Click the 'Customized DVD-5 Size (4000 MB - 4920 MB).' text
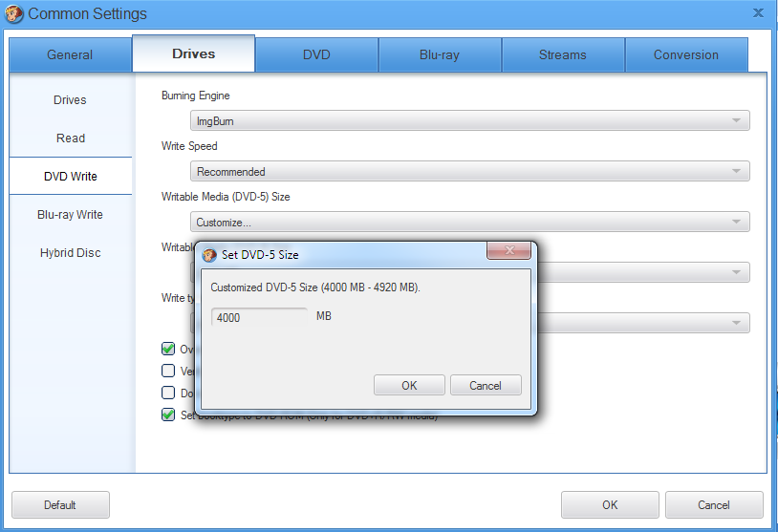The image size is (778, 532). point(315,287)
